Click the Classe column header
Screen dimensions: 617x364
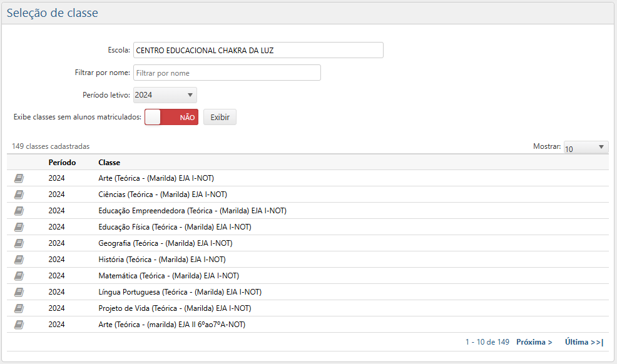click(110, 163)
